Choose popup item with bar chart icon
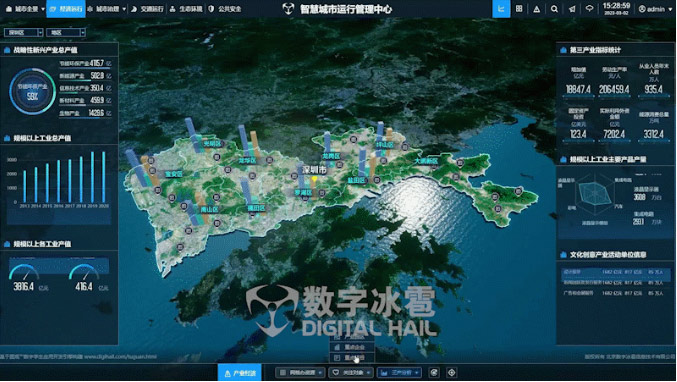This screenshot has width=677, height=382. (352, 347)
